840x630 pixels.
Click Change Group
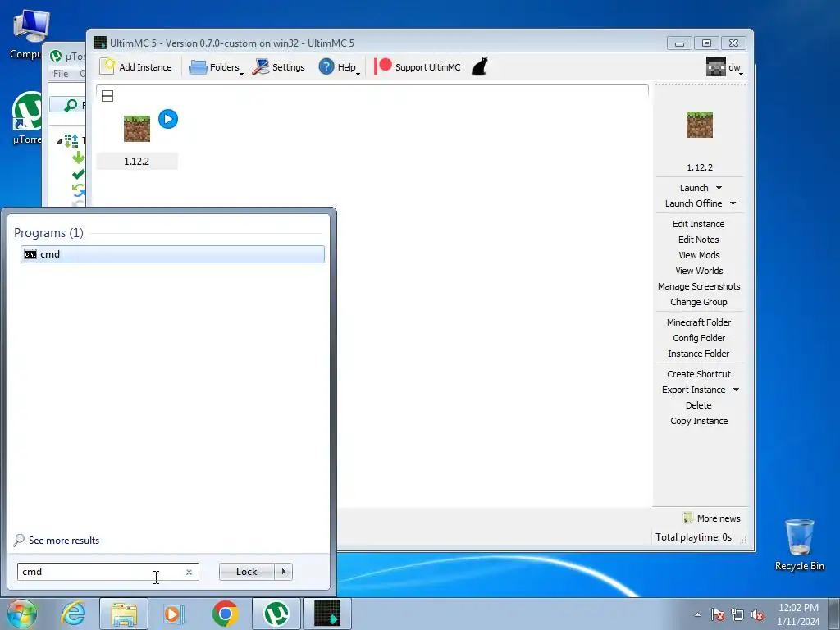click(x=699, y=302)
